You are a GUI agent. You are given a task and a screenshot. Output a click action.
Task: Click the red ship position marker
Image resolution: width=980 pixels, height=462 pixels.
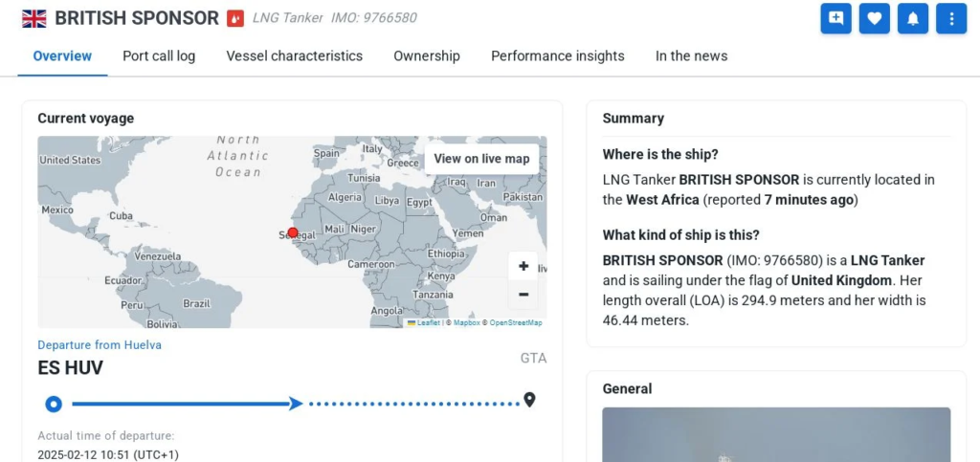click(x=293, y=232)
